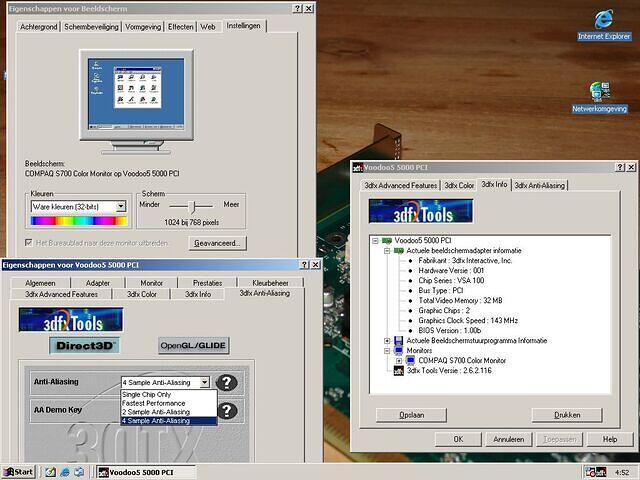The width and height of the screenshot is (640, 480).
Task: Click the 3dfx title bar icon of Voodoo5 window
Action: tap(358, 167)
